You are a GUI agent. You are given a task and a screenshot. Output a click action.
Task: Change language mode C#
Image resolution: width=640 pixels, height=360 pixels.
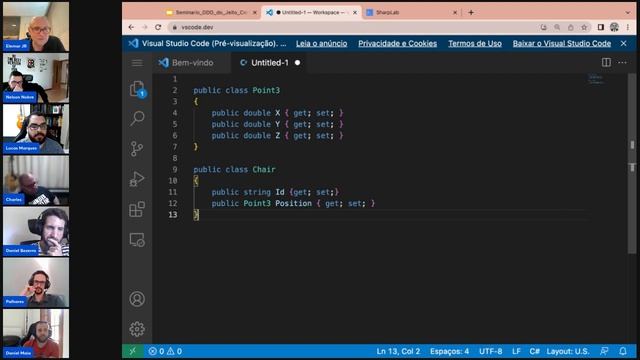point(534,351)
